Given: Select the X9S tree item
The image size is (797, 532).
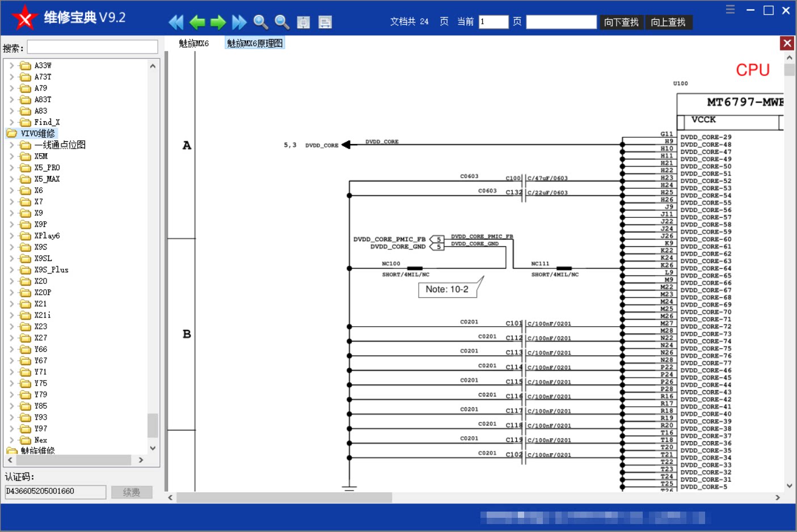Looking at the screenshot, I should tap(41, 247).
